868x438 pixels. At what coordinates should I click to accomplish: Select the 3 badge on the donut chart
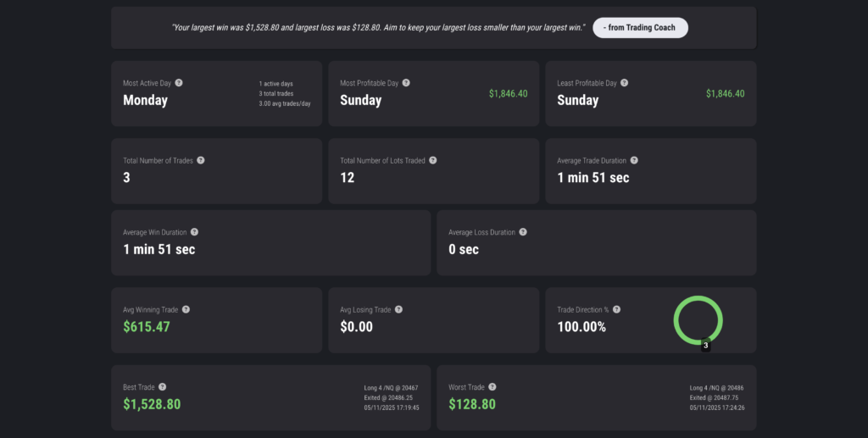[706, 346]
